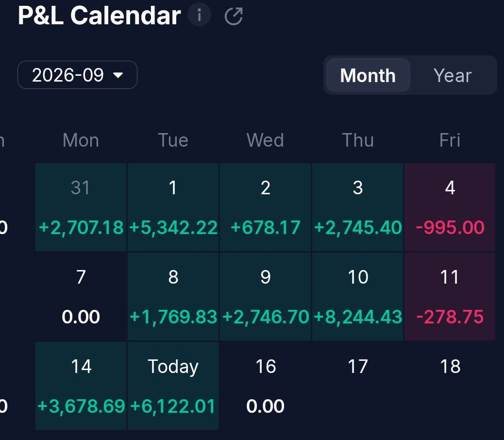Click the share arrow icon near the title
This screenshot has height=440, width=504.
click(x=234, y=16)
